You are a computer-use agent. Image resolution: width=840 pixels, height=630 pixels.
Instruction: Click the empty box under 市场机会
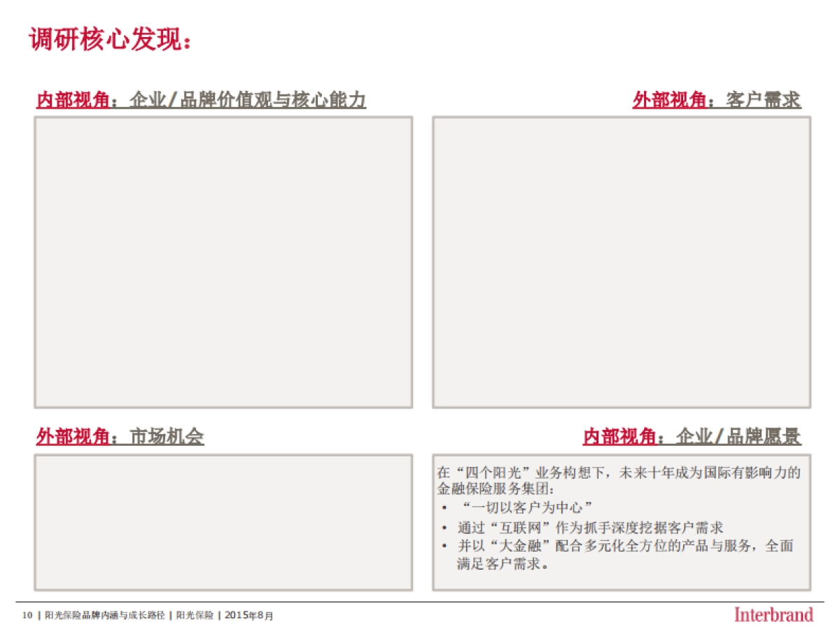tap(223, 524)
